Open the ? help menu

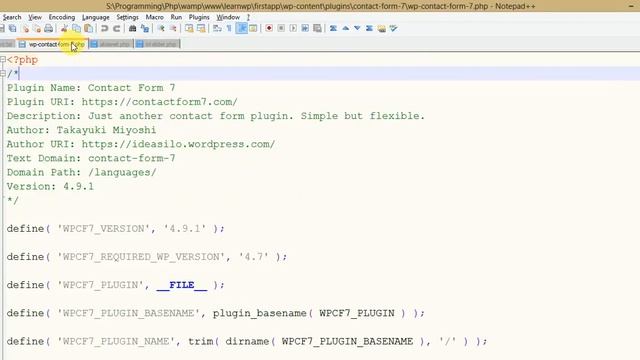pyautogui.click(x=248, y=17)
